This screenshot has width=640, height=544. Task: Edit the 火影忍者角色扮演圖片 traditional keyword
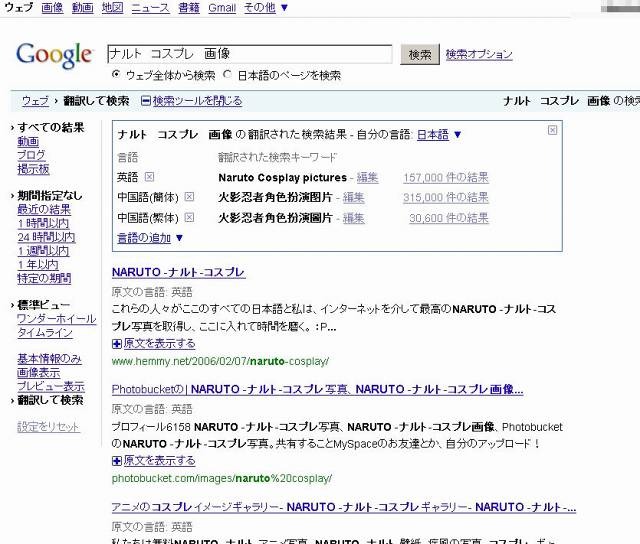353,218
